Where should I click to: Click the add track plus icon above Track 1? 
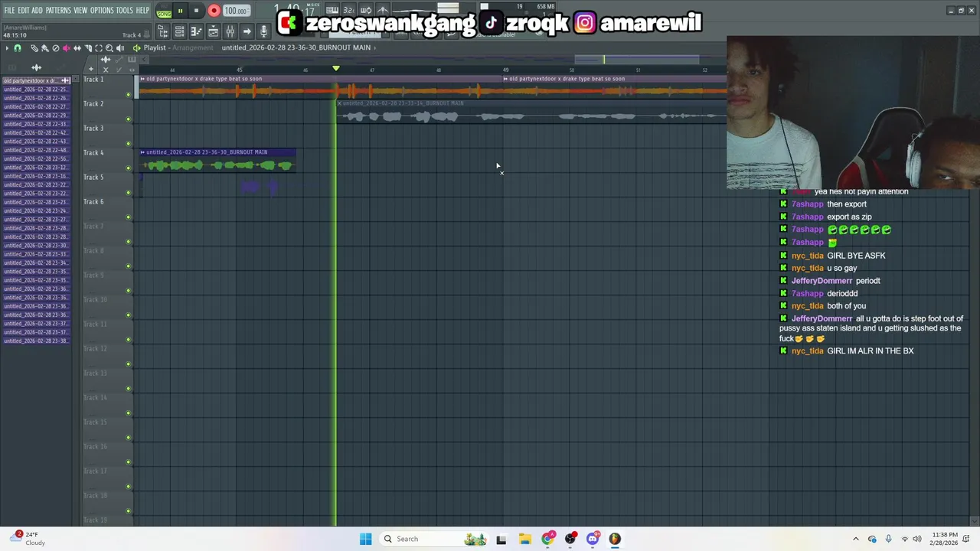(x=91, y=69)
